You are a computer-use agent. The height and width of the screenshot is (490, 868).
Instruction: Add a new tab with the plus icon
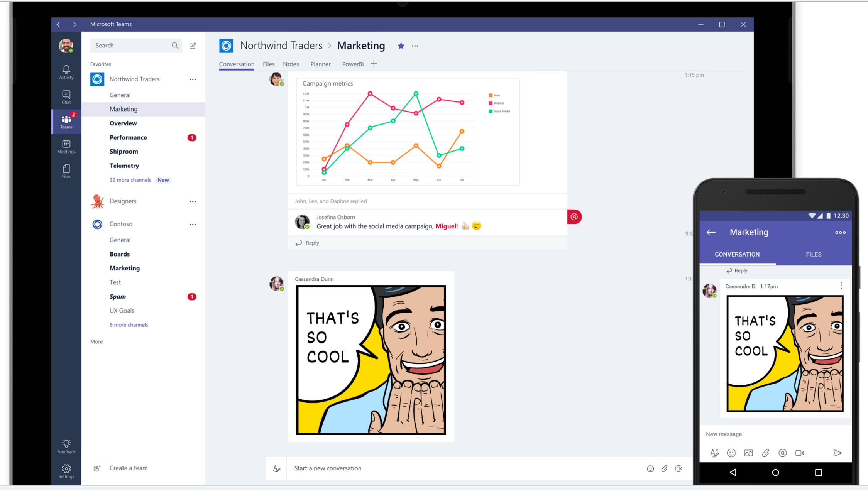tap(374, 64)
